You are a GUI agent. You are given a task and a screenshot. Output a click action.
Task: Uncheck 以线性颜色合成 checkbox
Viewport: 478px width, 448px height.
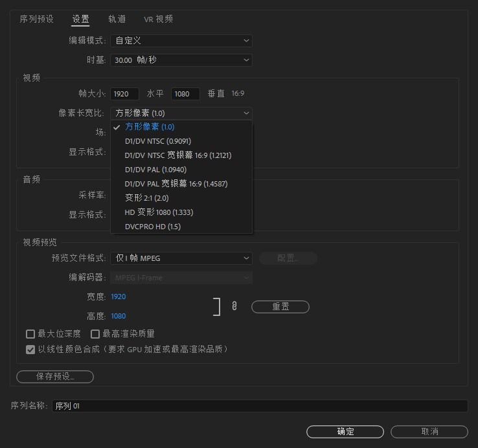(30, 350)
